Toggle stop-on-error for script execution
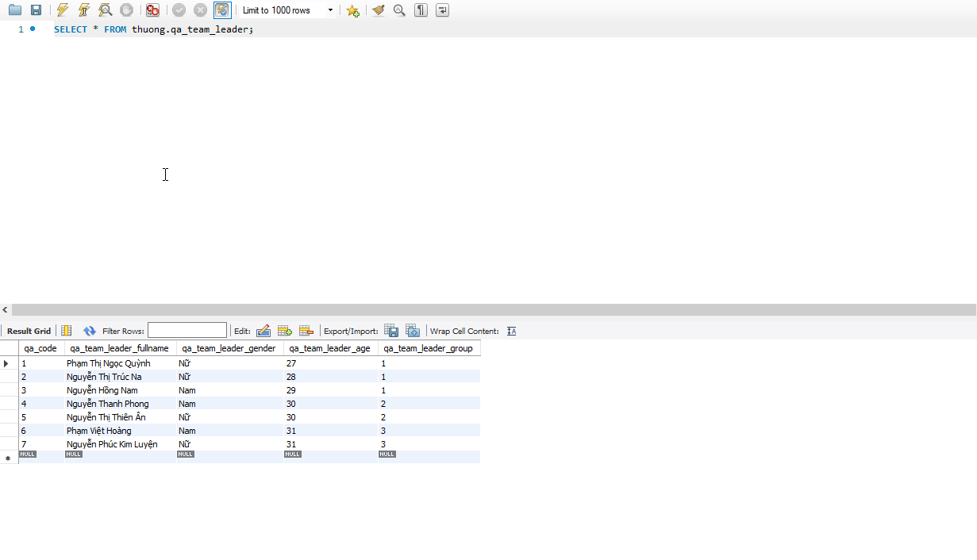Image resolution: width=977 pixels, height=560 pixels. tap(152, 10)
